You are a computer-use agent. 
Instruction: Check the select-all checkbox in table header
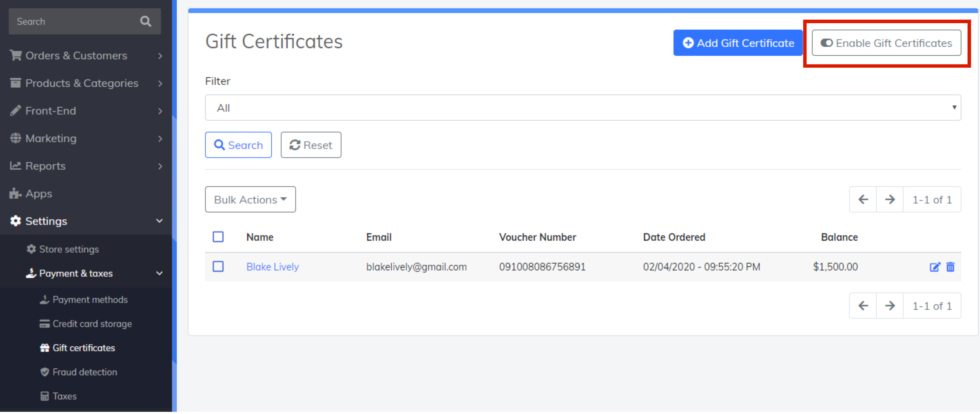(218, 237)
